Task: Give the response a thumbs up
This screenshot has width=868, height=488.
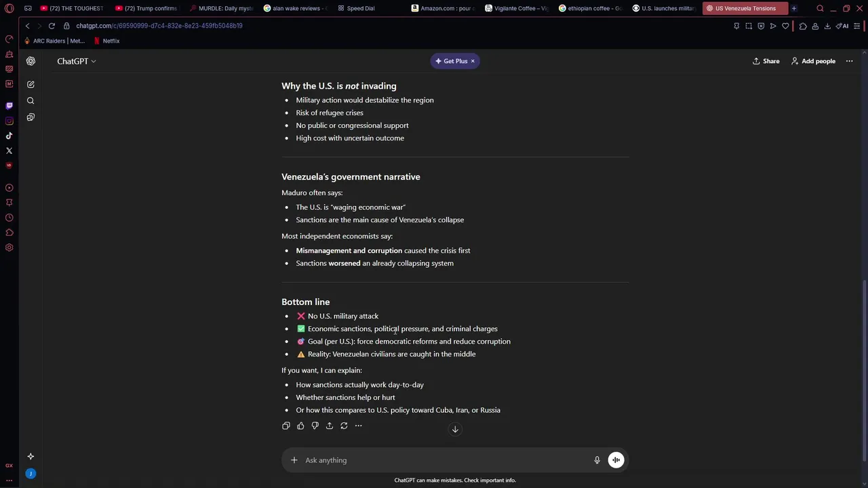Action: click(x=300, y=426)
